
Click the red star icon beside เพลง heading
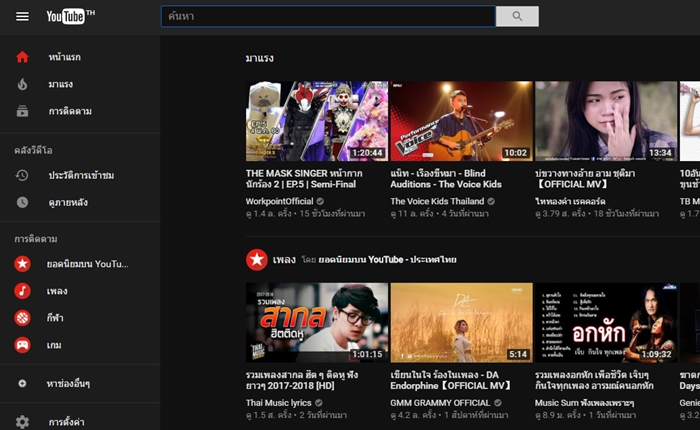[257, 259]
